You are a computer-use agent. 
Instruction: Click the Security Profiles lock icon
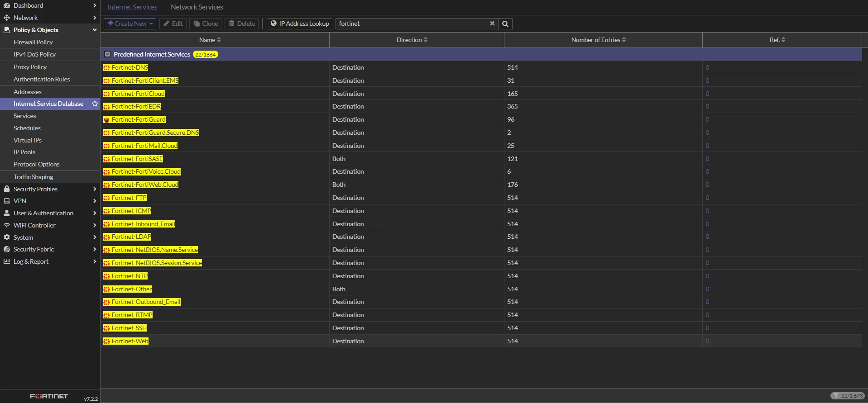(7, 189)
